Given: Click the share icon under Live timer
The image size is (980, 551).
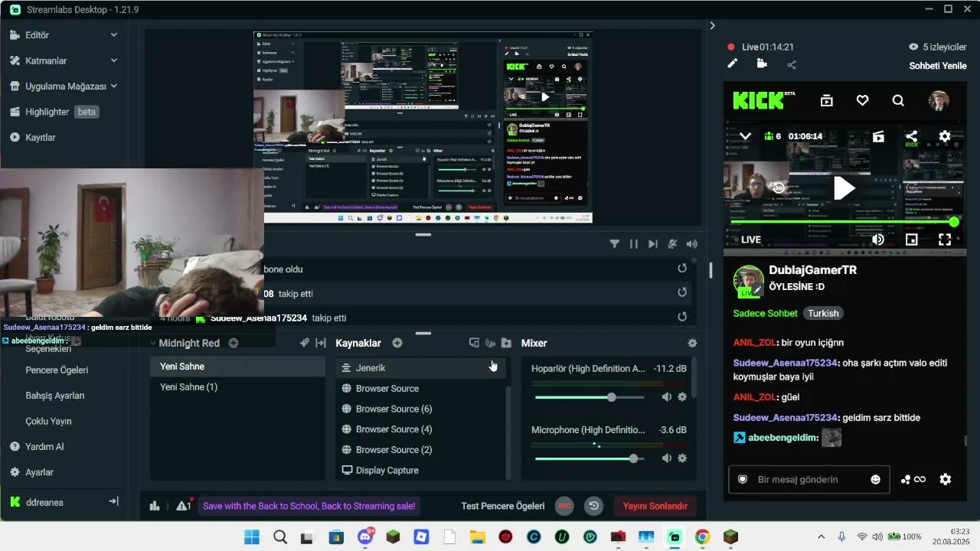Looking at the screenshot, I should pos(792,64).
